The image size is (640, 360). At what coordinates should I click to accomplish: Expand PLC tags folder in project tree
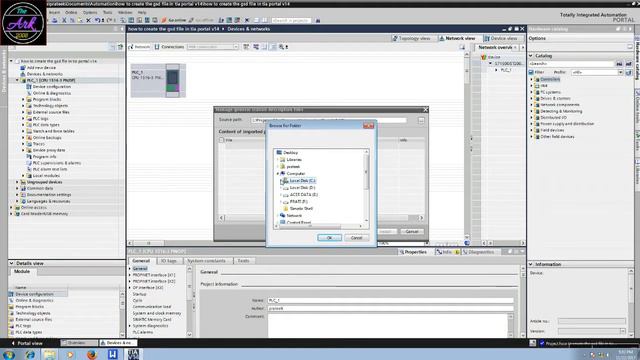pos(23,118)
